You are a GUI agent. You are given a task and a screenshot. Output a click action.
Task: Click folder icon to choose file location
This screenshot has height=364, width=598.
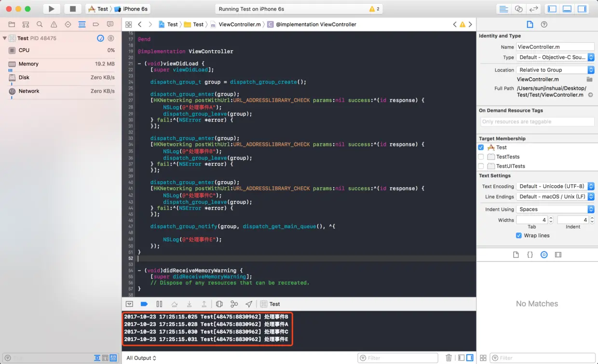pos(589,79)
